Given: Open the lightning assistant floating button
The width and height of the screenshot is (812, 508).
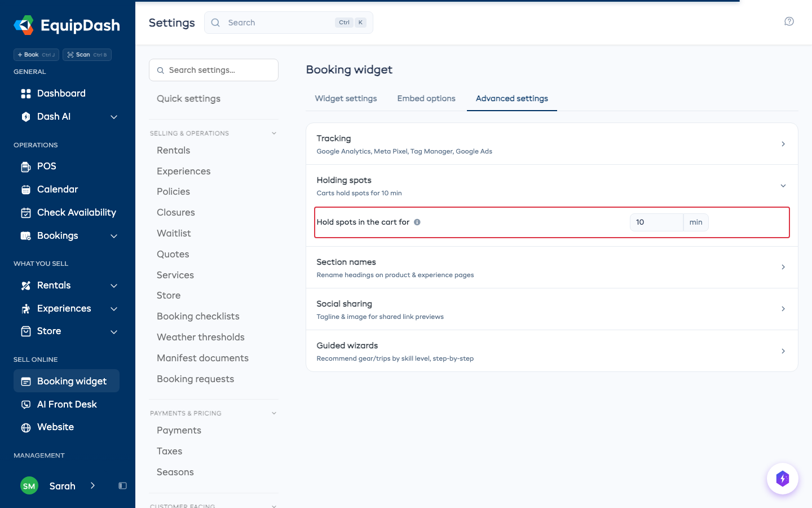Looking at the screenshot, I should tap(783, 479).
